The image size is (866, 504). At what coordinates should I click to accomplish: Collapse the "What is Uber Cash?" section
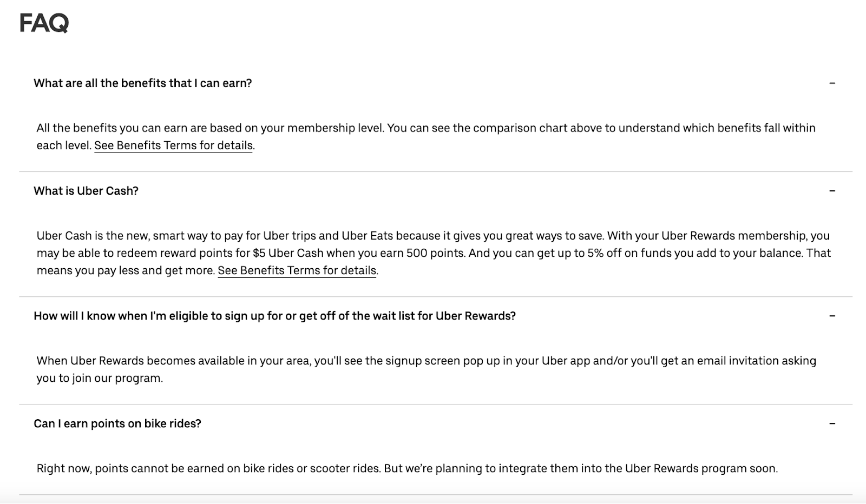click(x=86, y=191)
